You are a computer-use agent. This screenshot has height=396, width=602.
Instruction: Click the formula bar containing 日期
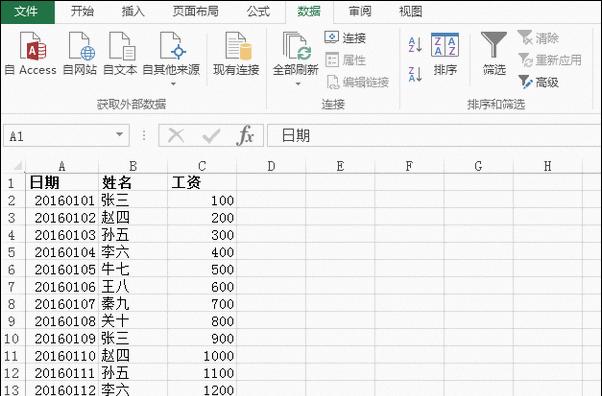[x=434, y=135]
